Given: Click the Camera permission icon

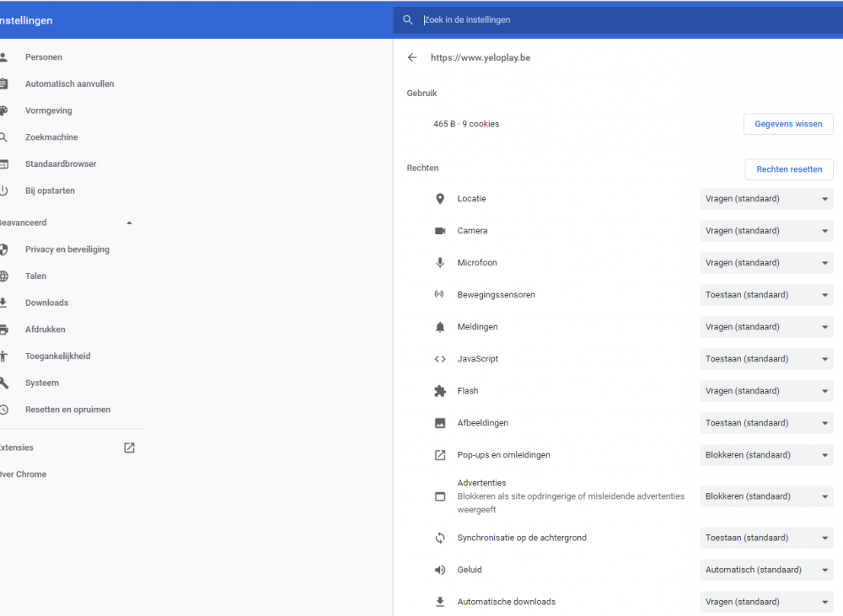Looking at the screenshot, I should 440,231.
